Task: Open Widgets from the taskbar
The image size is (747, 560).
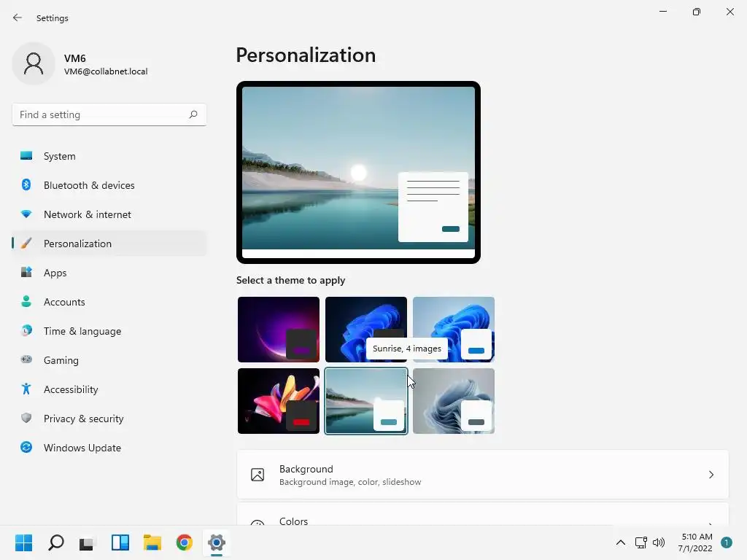Action: pyautogui.click(x=120, y=542)
